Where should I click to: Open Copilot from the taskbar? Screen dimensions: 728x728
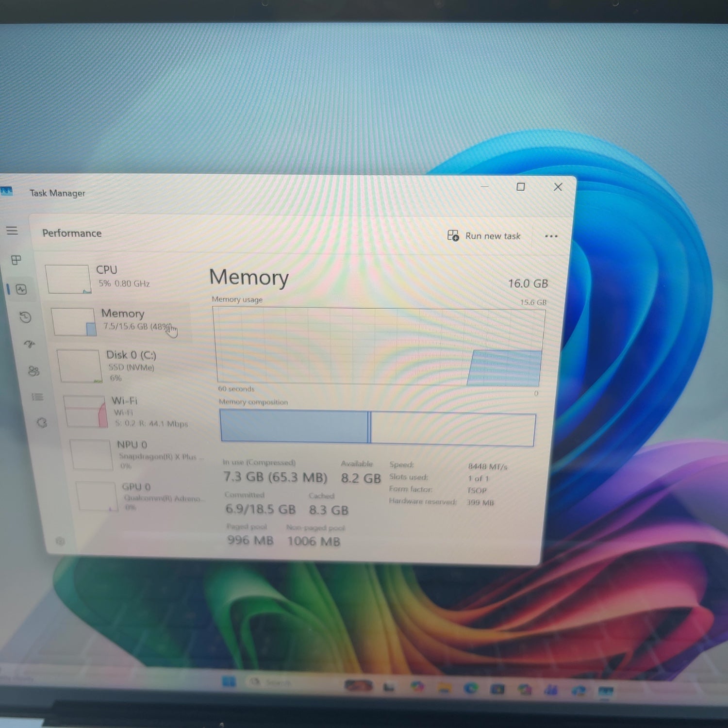pyautogui.click(x=417, y=687)
